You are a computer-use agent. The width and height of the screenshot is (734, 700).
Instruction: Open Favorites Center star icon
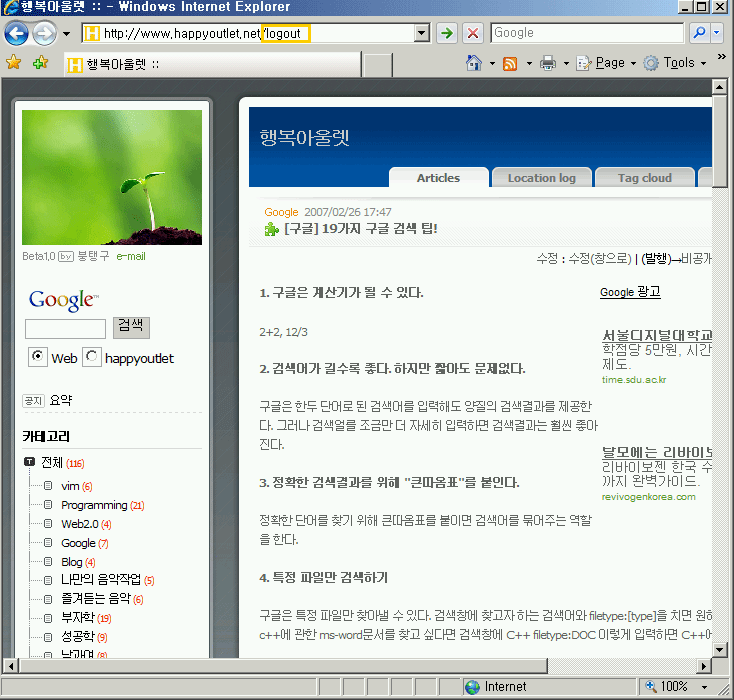(x=14, y=62)
